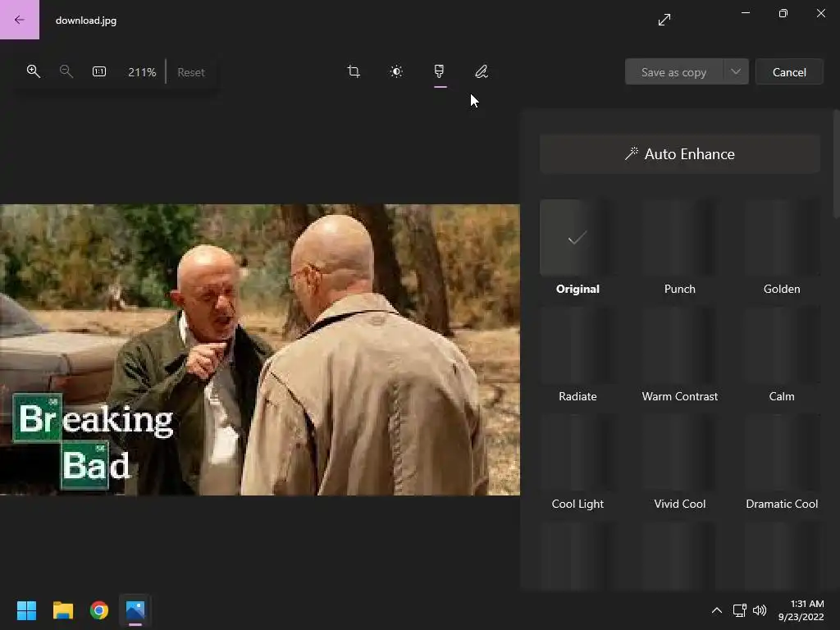
Task: Toggle fullscreen with the expand arrows icon
Action: click(664, 20)
